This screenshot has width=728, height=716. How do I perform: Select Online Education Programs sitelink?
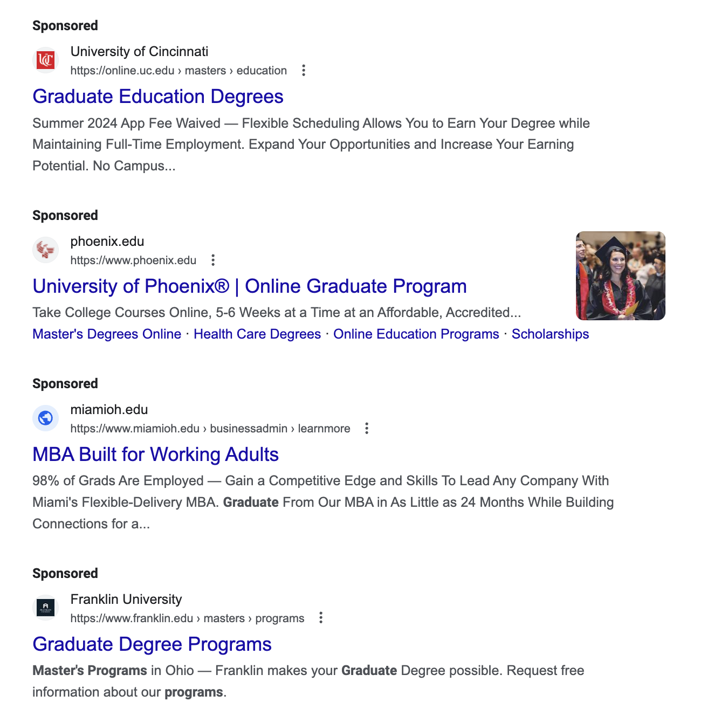[x=416, y=334]
